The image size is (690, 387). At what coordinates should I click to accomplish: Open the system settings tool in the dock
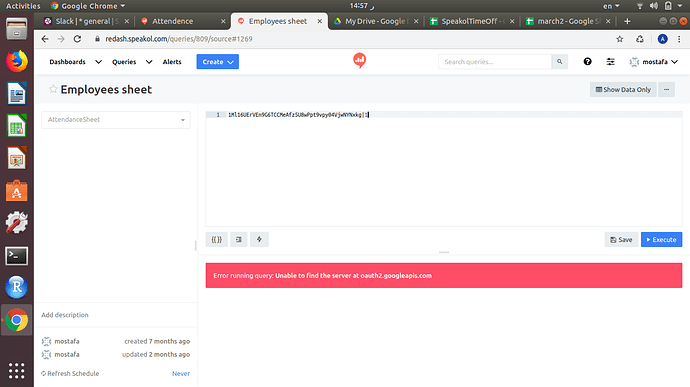(x=16, y=223)
